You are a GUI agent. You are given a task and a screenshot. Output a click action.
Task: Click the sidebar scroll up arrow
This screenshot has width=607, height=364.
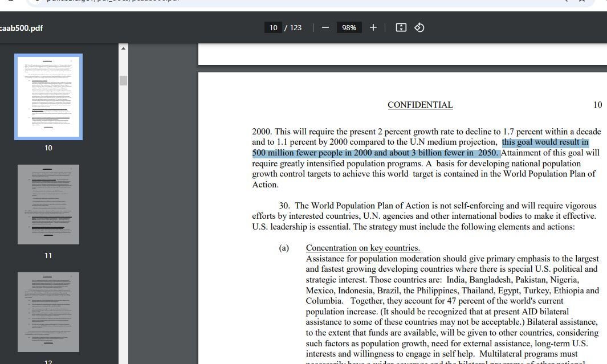[123, 48]
